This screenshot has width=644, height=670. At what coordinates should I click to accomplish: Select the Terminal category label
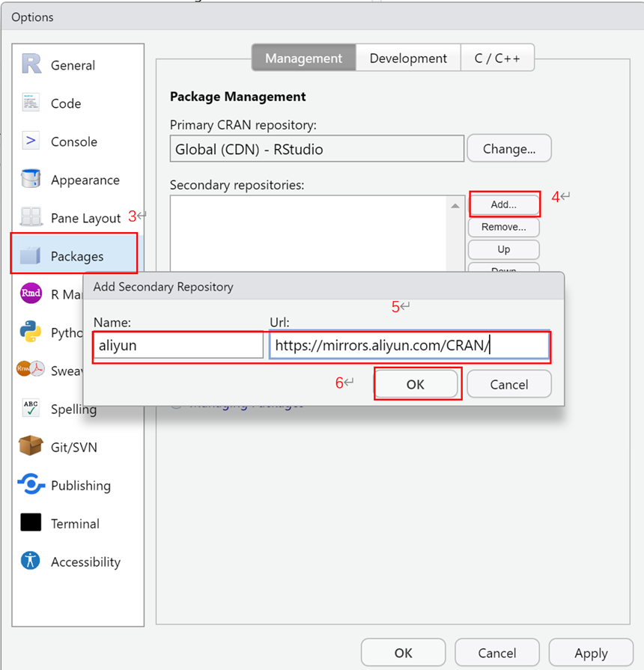pos(75,523)
